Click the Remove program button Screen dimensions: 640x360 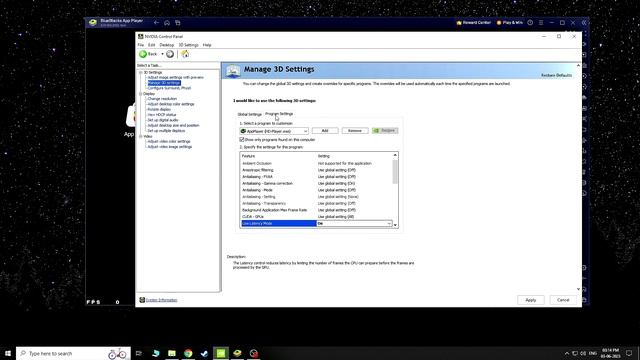click(355, 131)
